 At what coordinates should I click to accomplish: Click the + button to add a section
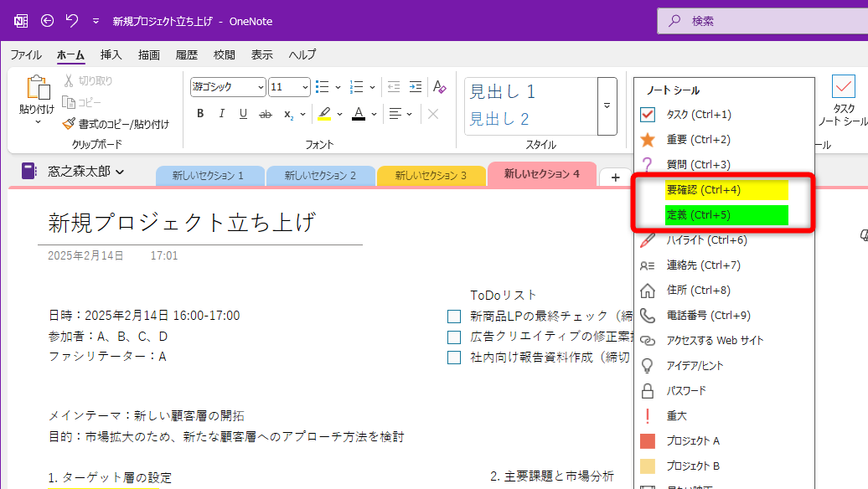point(616,177)
